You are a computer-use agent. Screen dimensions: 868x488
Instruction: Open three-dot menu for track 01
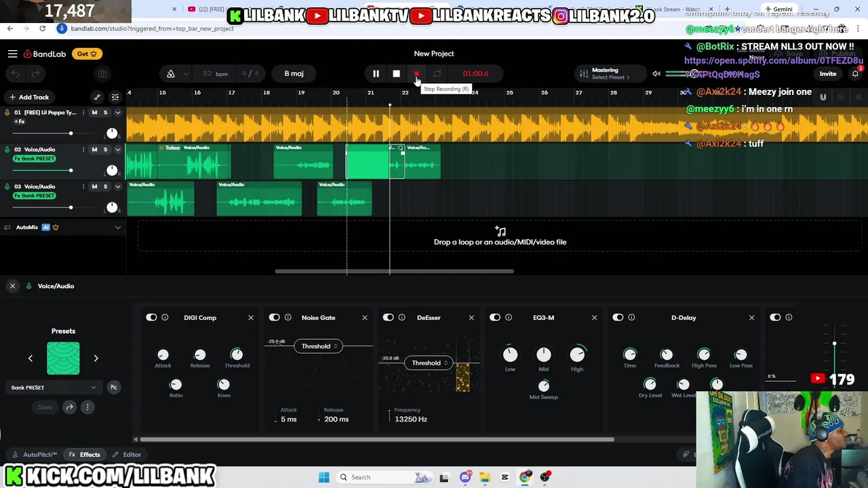(83, 113)
